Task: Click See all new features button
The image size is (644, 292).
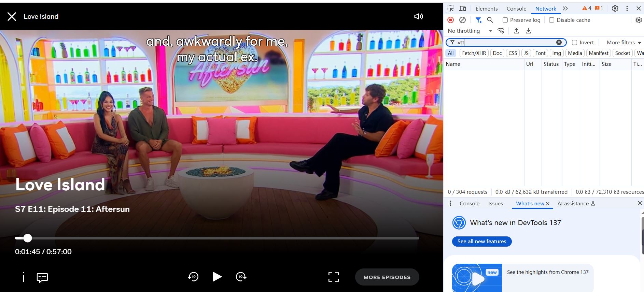Action: [x=482, y=242]
